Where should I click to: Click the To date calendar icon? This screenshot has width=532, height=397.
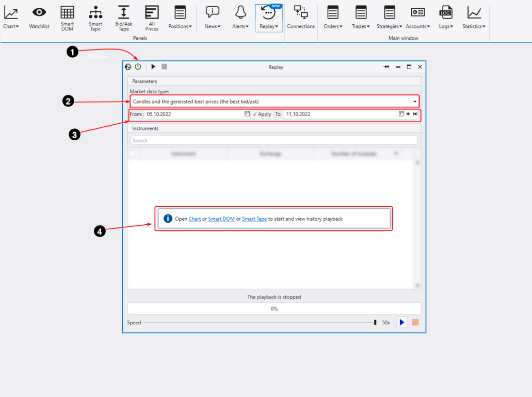tap(401, 114)
